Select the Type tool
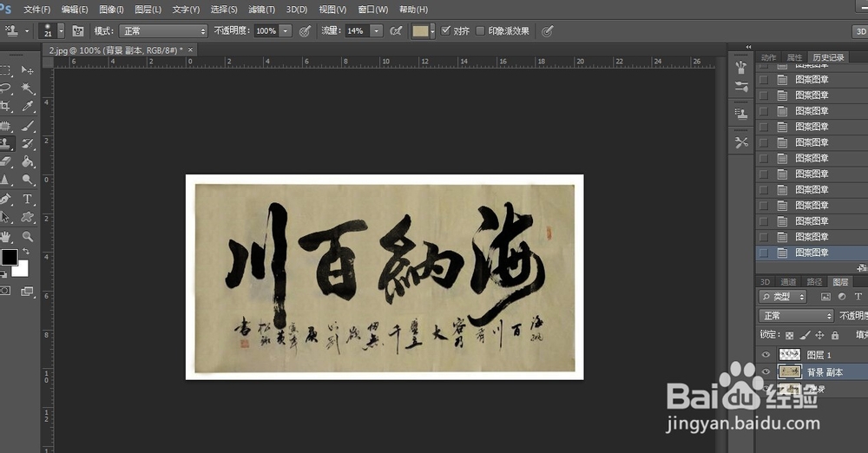The height and width of the screenshot is (453, 868). [27, 199]
